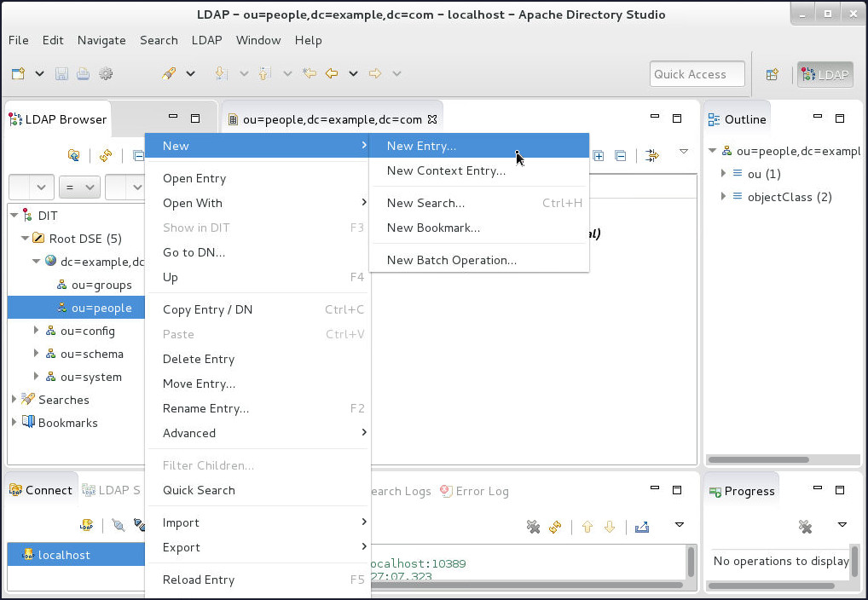Open the first quick-search attribute combo box
The image size is (868, 600).
coord(31,187)
